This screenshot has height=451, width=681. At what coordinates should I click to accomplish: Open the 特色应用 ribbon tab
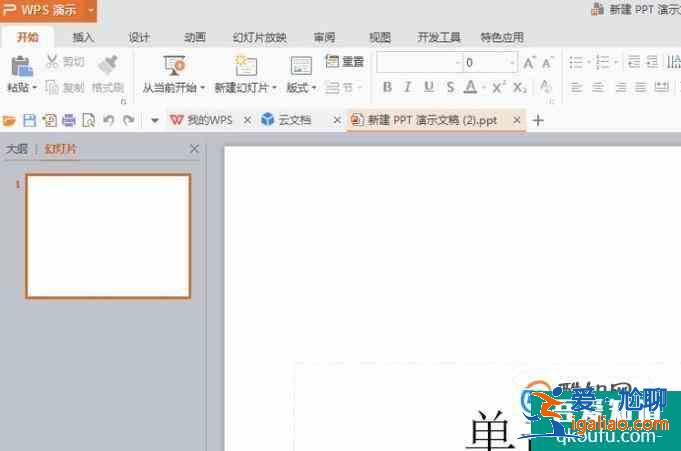click(x=502, y=37)
